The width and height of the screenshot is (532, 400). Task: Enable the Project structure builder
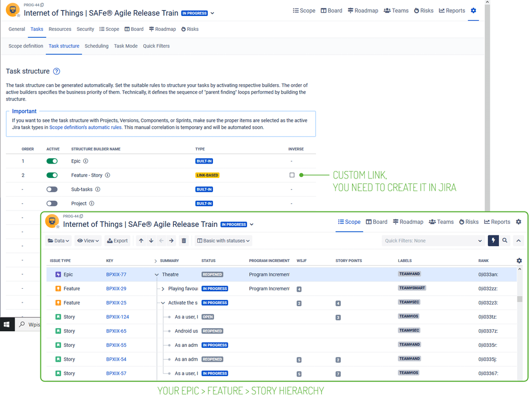click(52, 203)
